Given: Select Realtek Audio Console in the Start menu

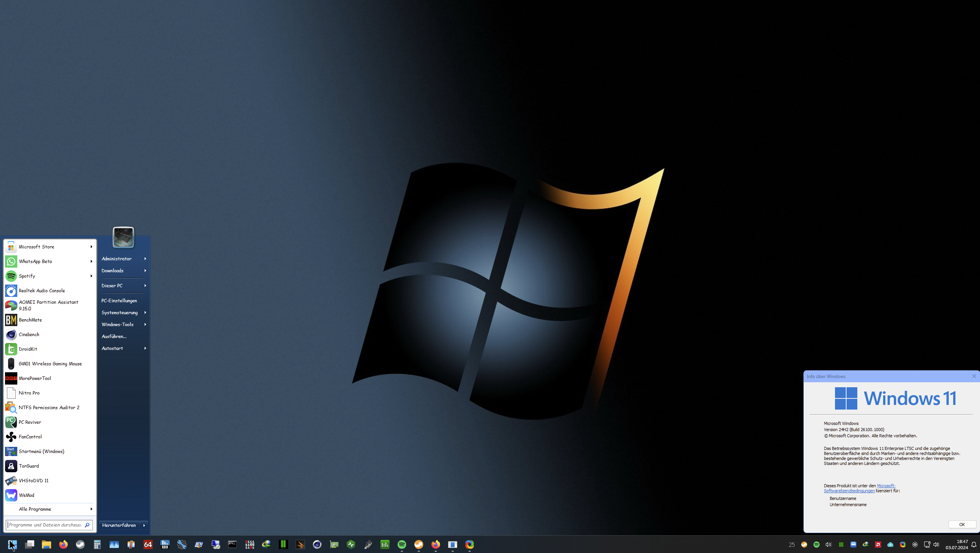Looking at the screenshot, I should coord(42,291).
